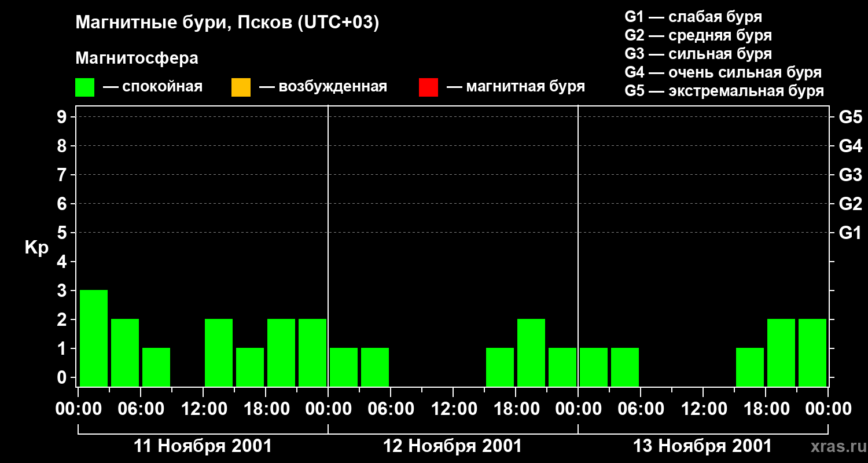The image size is (868, 463).
Task: Select the legend label магнитная буря
Action: [x=525, y=87]
